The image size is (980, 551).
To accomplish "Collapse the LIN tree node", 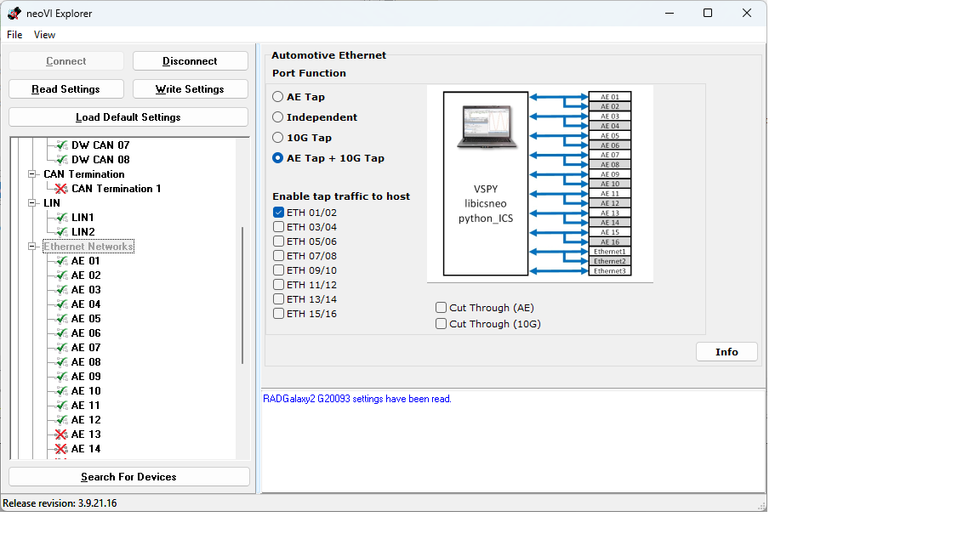I will click(x=32, y=203).
